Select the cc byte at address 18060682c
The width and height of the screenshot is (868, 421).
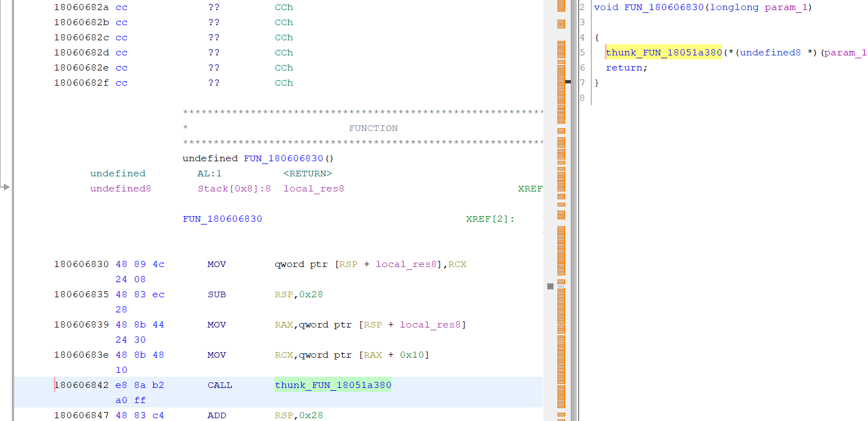coord(121,38)
